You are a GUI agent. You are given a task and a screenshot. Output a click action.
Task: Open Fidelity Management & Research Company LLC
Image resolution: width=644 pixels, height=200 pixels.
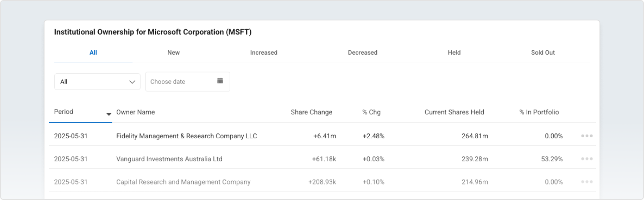coord(186,136)
